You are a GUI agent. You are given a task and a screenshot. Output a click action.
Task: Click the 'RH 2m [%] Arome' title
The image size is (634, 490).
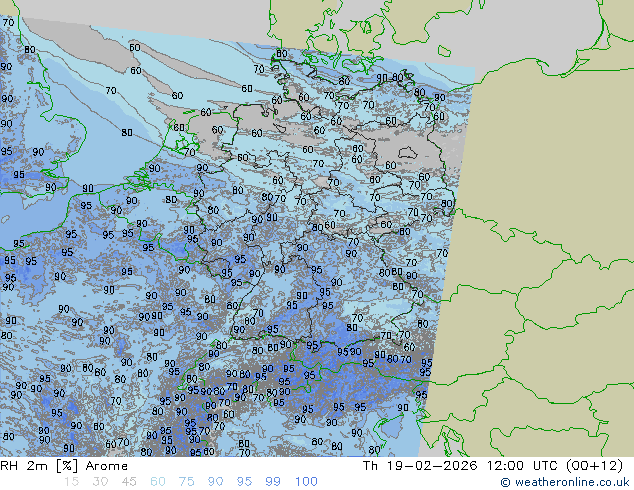(x=64, y=466)
